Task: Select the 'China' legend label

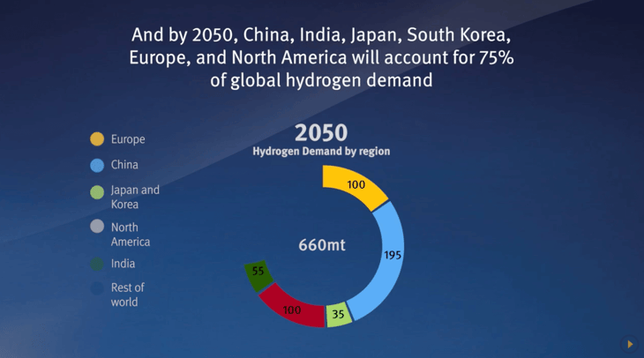Action: [x=124, y=165]
